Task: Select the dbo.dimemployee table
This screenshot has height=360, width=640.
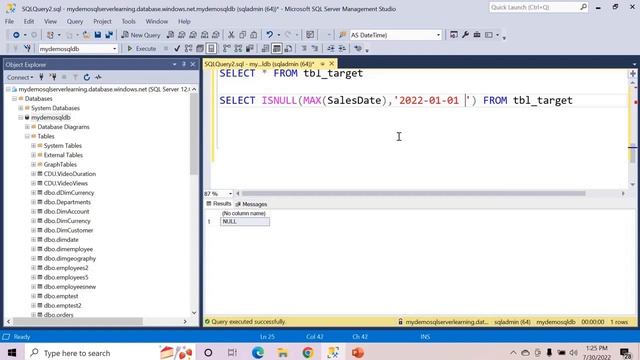Action: click(x=68, y=249)
